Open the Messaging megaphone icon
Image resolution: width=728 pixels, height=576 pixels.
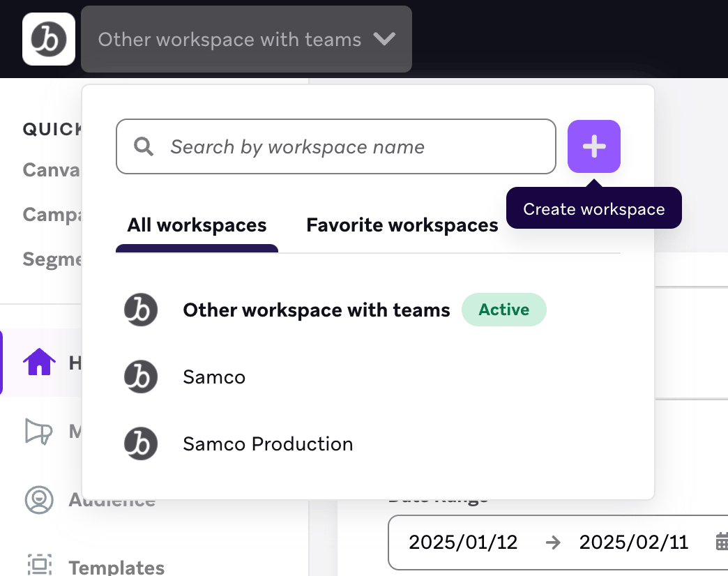point(38,432)
